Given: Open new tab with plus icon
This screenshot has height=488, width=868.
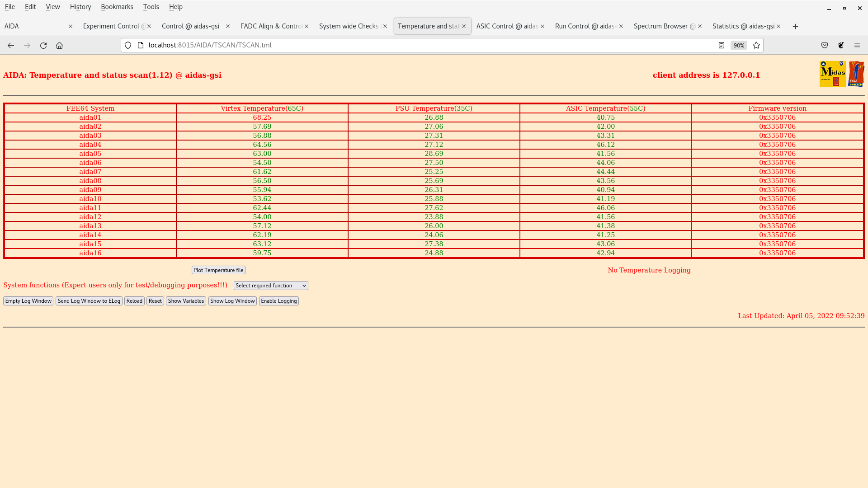Looking at the screenshot, I should [795, 26].
